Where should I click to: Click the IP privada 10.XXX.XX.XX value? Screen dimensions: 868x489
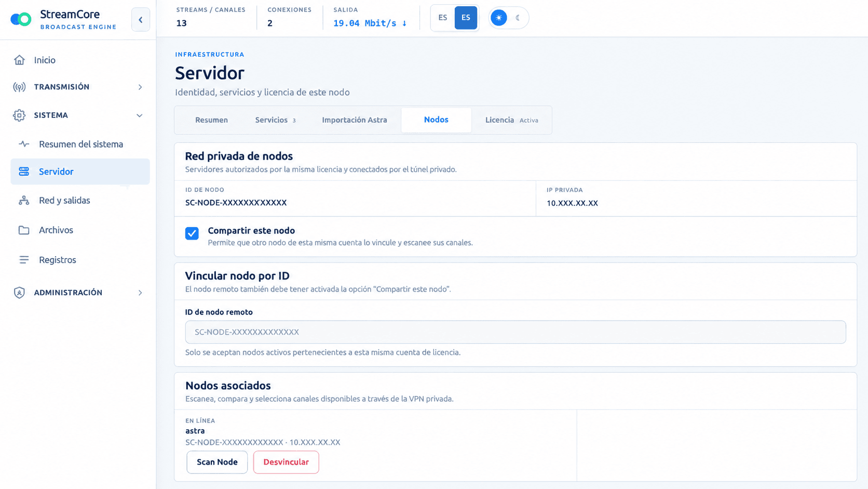point(572,203)
